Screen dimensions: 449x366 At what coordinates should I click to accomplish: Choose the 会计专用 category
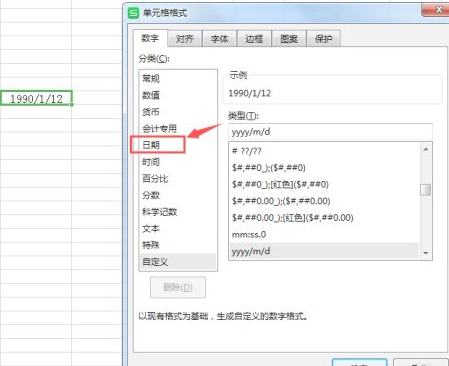tap(177, 129)
